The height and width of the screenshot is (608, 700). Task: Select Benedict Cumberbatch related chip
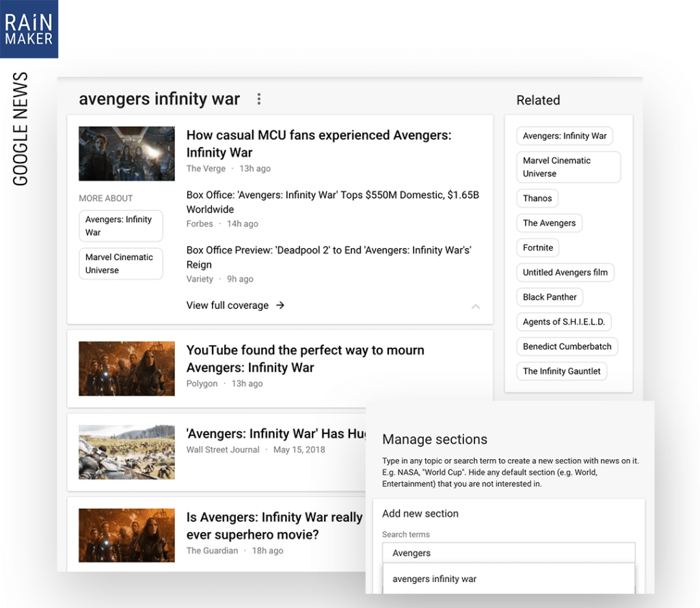click(x=567, y=346)
